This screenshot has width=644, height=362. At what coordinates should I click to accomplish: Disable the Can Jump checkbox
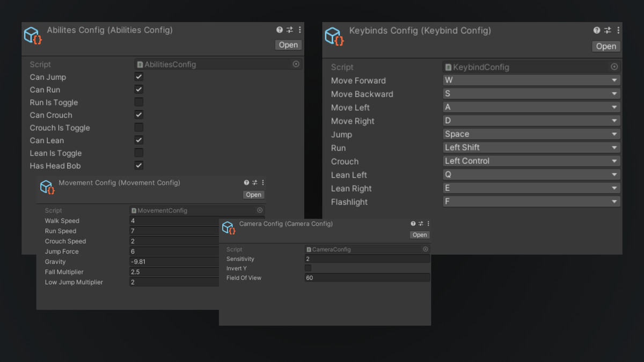point(138,76)
